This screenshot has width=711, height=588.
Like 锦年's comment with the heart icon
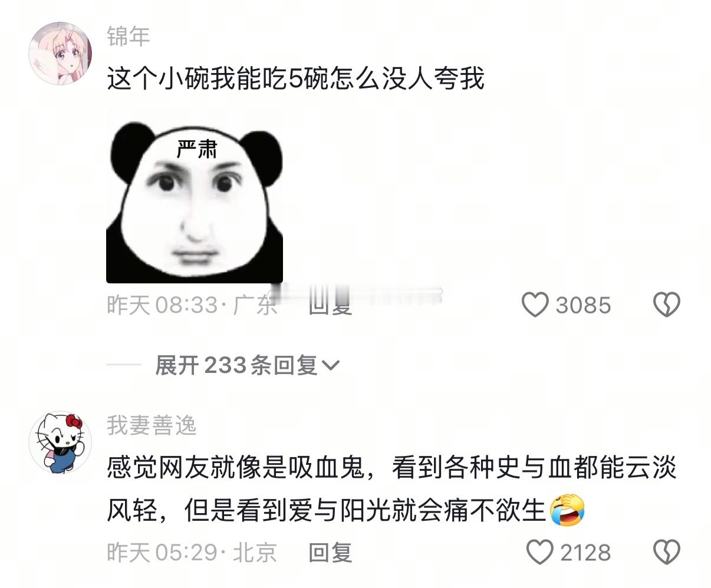[x=535, y=305]
